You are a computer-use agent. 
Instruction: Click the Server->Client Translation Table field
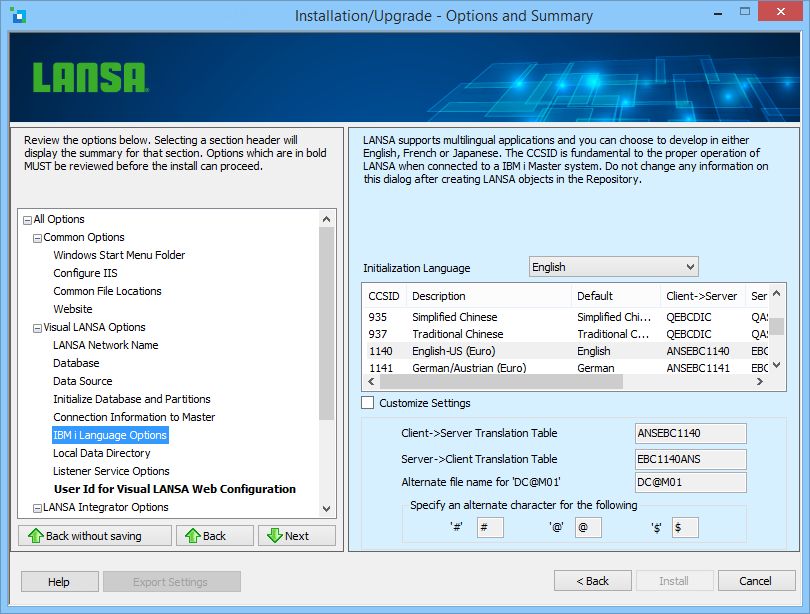[690, 459]
